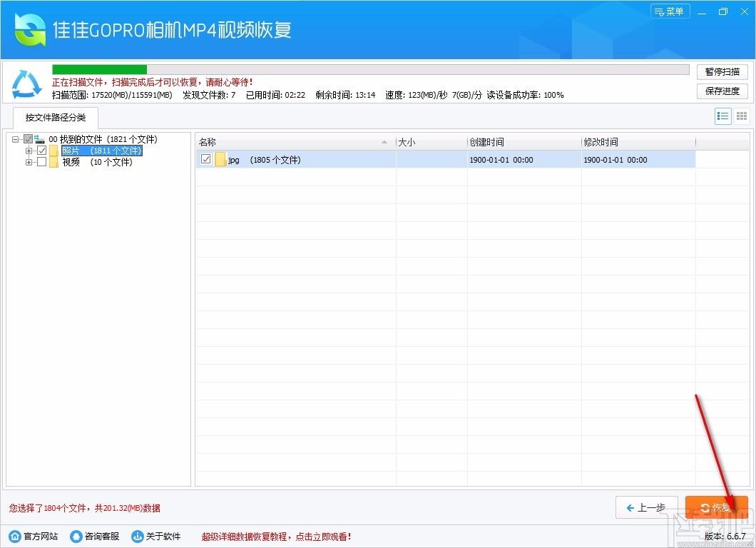Switch to thumbnail grid view icon

tap(742, 116)
